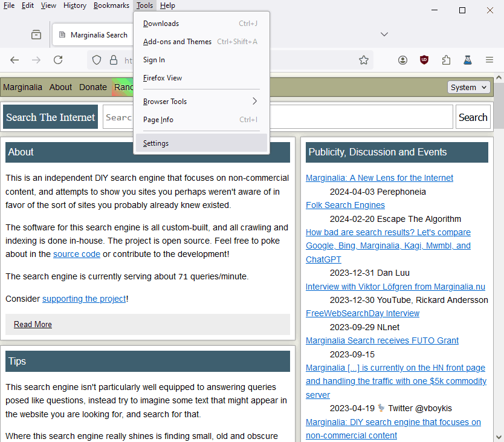
Task: Open the Firefox View tab icon
Action: tap(36, 34)
